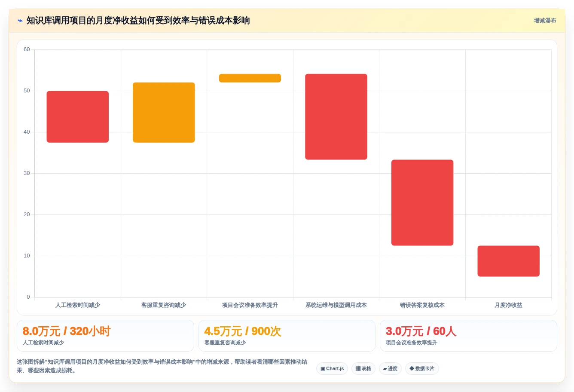Click the orange 客服重复咨询减少 bar

click(x=164, y=113)
